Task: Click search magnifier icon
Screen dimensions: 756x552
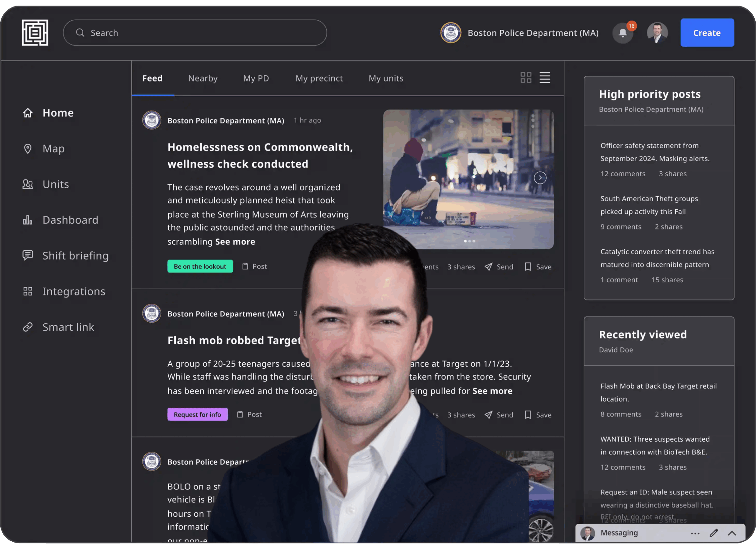Action: click(x=80, y=33)
